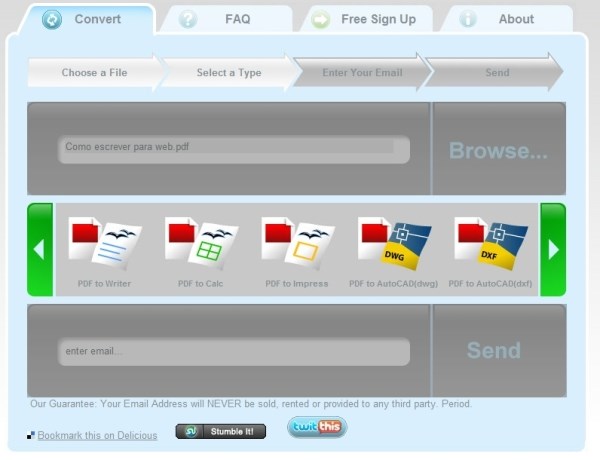Select the PDF to Writer icon
Image resolution: width=600 pixels, height=460 pixels.
click(x=104, y=244)
